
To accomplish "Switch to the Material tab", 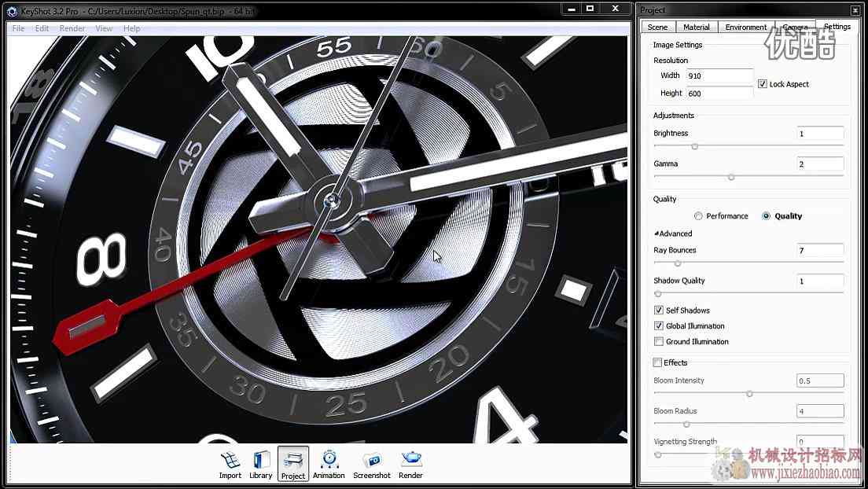I will tap(697, 27).
